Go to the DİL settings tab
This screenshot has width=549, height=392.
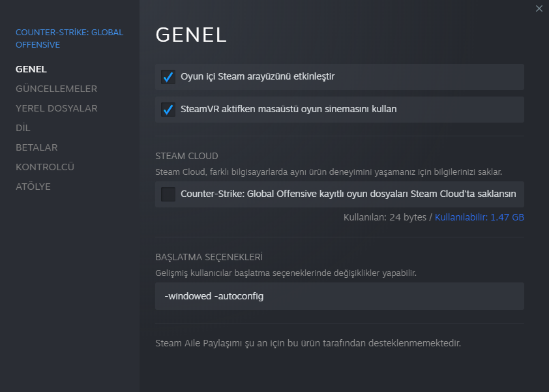tap(23, 128)
